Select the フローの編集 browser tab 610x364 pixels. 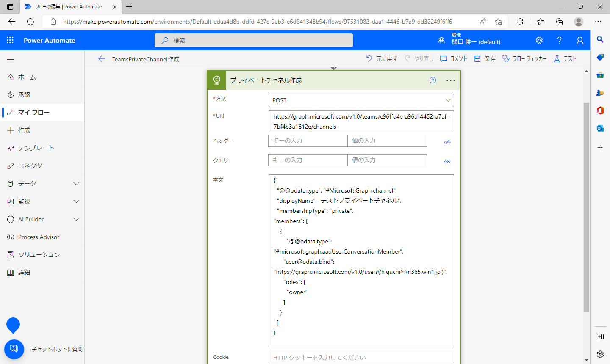70,7
